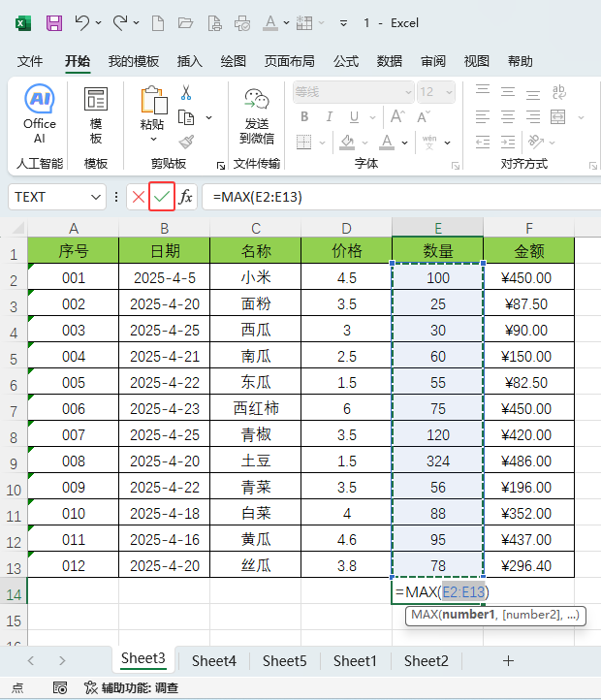Open the Office AI button

(40, 113)
